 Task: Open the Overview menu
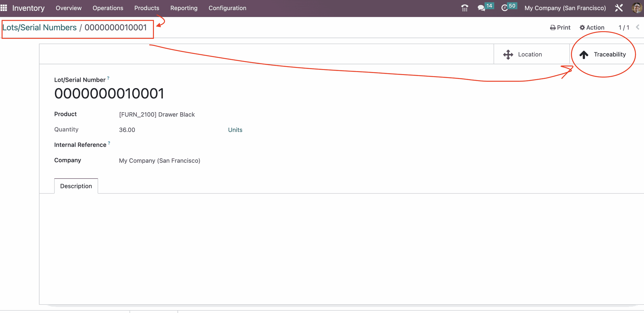69,8
